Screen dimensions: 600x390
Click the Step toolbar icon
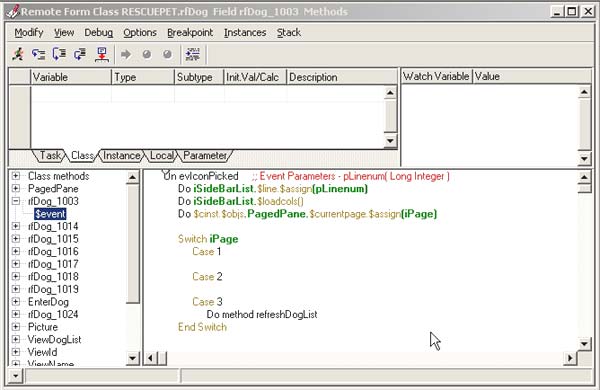point(39,54)
